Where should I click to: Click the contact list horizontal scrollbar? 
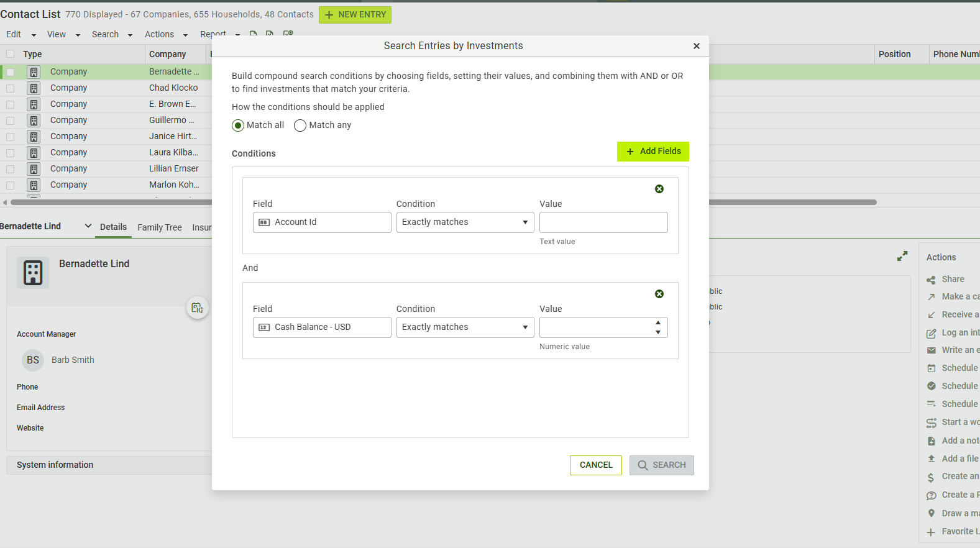pyautogui.click(x=444, y=202)
